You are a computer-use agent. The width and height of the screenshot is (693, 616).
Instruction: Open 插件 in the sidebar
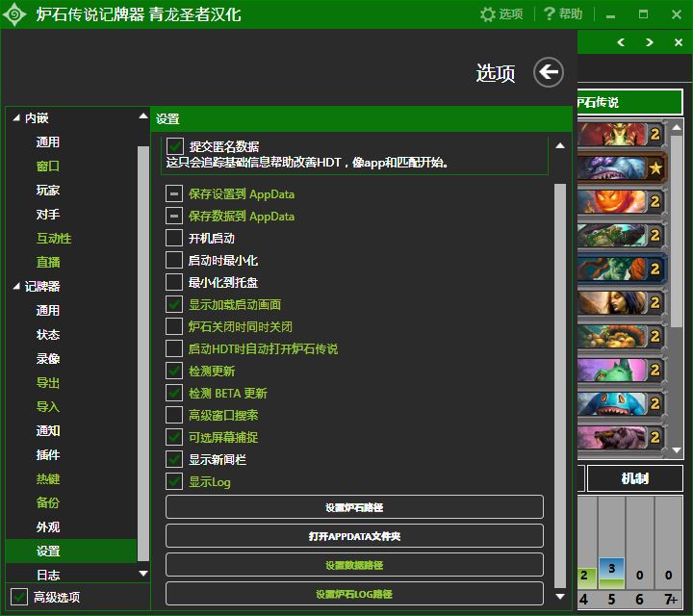[48, 454]
